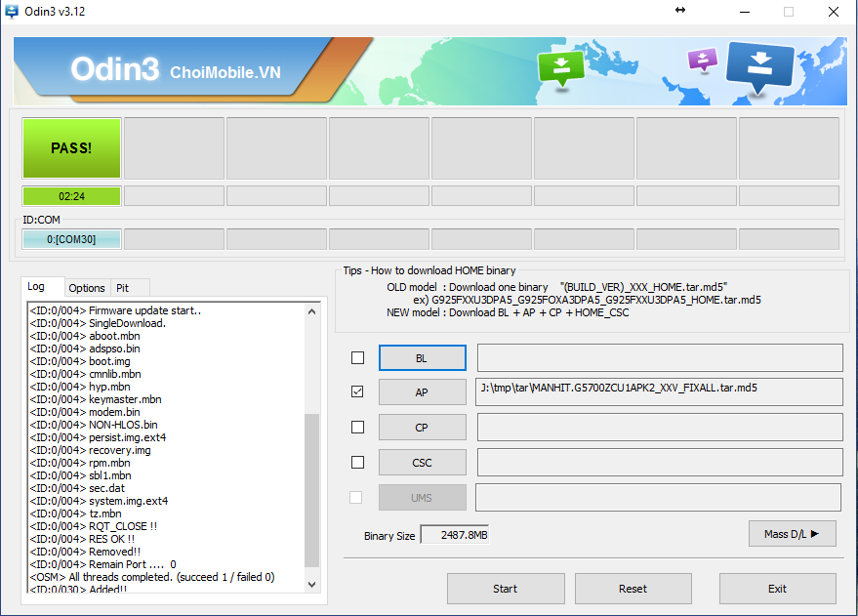Toggle the CSC checkbox
This screenshot has width=858, height=616.
coord(357,462)
